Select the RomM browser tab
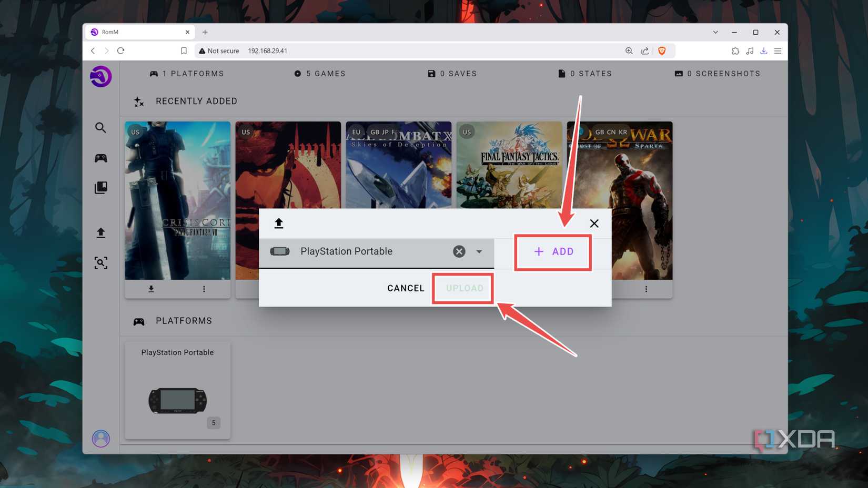This screenshot has height=488, width=868. point(139,32)
